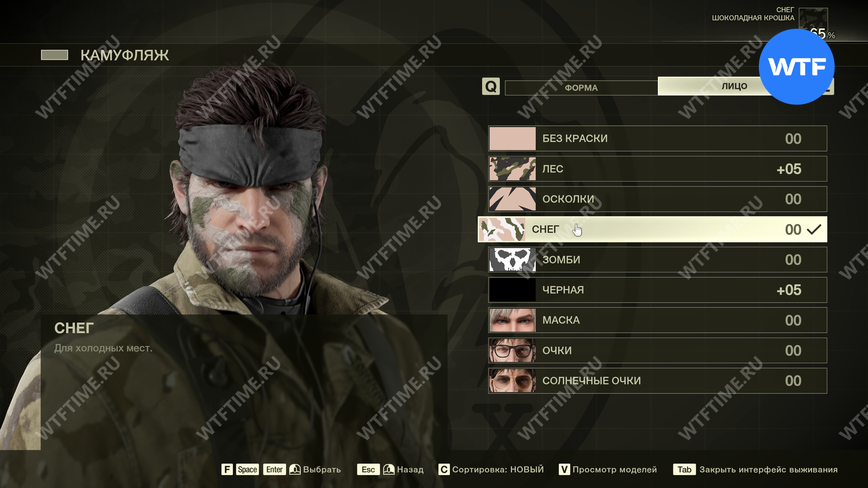Select the Mask face thumbnail
Viewport: 868px width, 488px height.
pos(512,320)
